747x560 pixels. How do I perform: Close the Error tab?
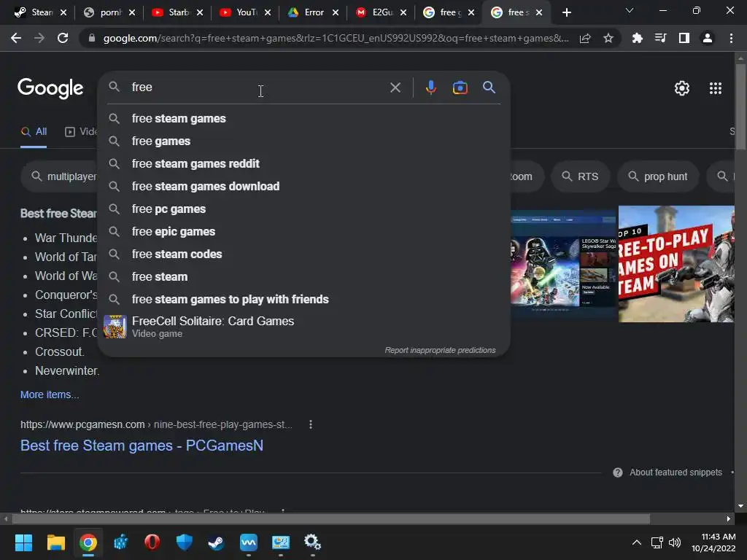(336, 12)
